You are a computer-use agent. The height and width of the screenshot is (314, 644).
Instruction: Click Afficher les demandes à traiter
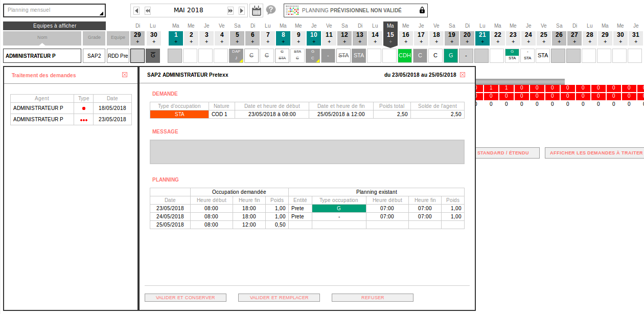(594, 153)
